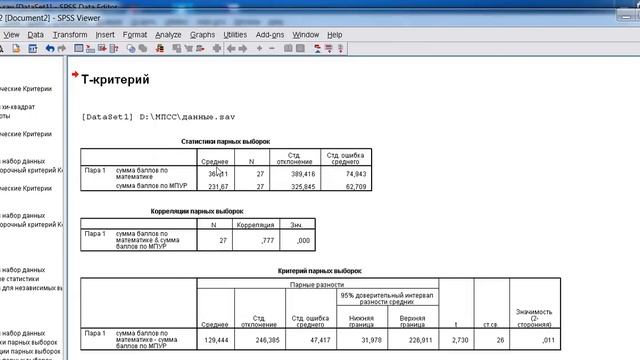
Task: Click the Insert Title toolbar icon
Action: (x=329, y=49)
